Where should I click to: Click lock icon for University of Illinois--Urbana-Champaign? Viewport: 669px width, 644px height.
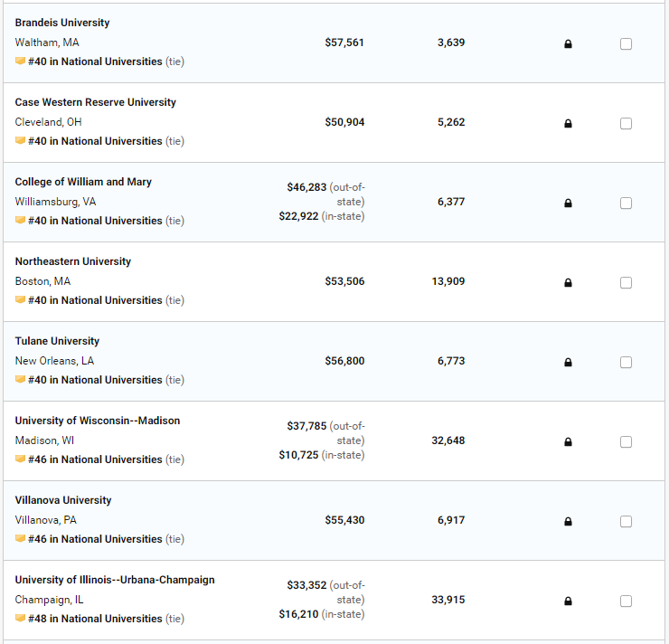click(x=568, y=601)
